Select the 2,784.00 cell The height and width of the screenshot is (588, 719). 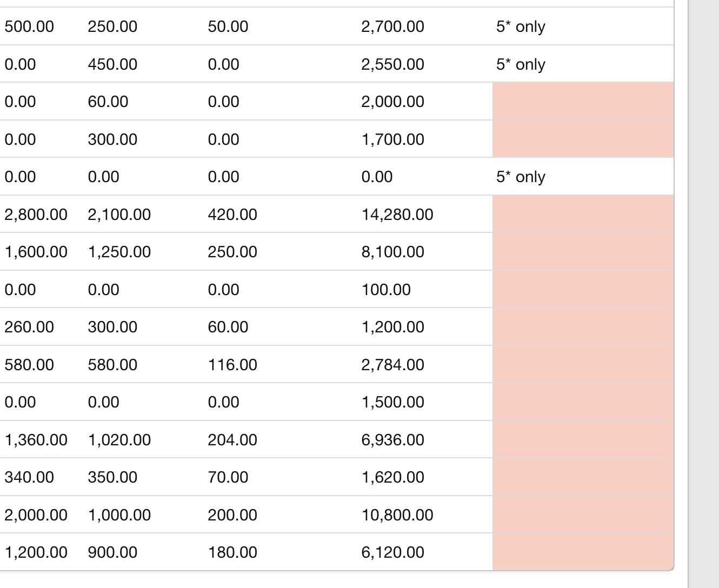[392, 365]
